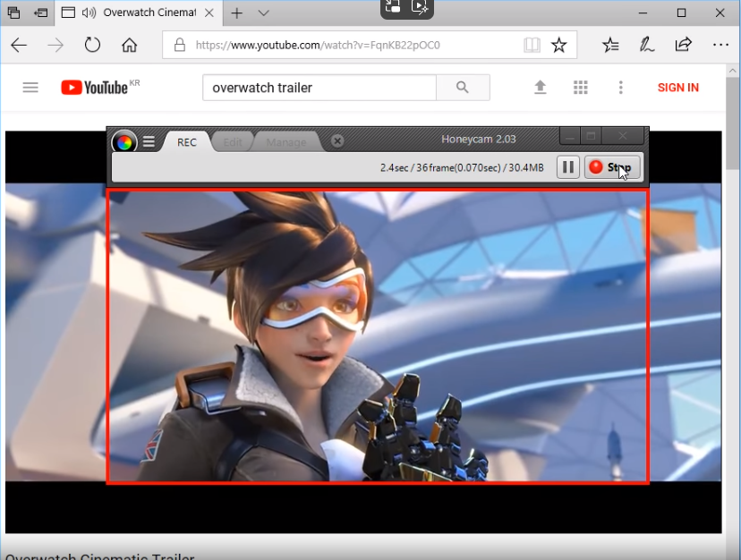
Task: Click the page vertical scrollbar thumb
Action: [x=732, y=123]
